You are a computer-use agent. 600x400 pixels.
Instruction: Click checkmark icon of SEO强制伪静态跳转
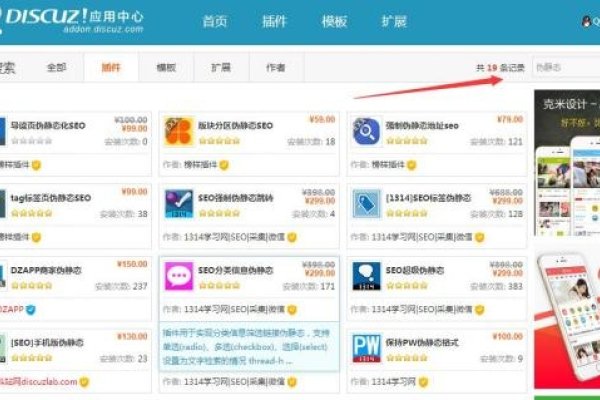(178, 204)
